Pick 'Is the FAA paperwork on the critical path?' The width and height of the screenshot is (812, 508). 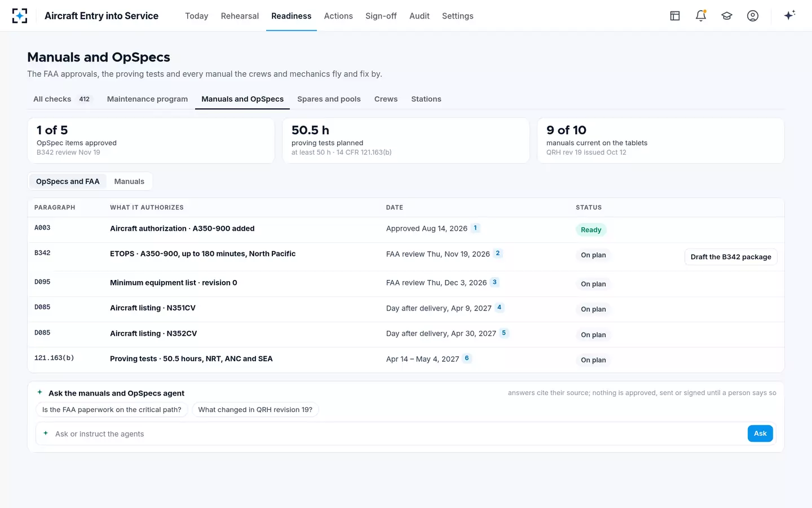tap(112, 410)
